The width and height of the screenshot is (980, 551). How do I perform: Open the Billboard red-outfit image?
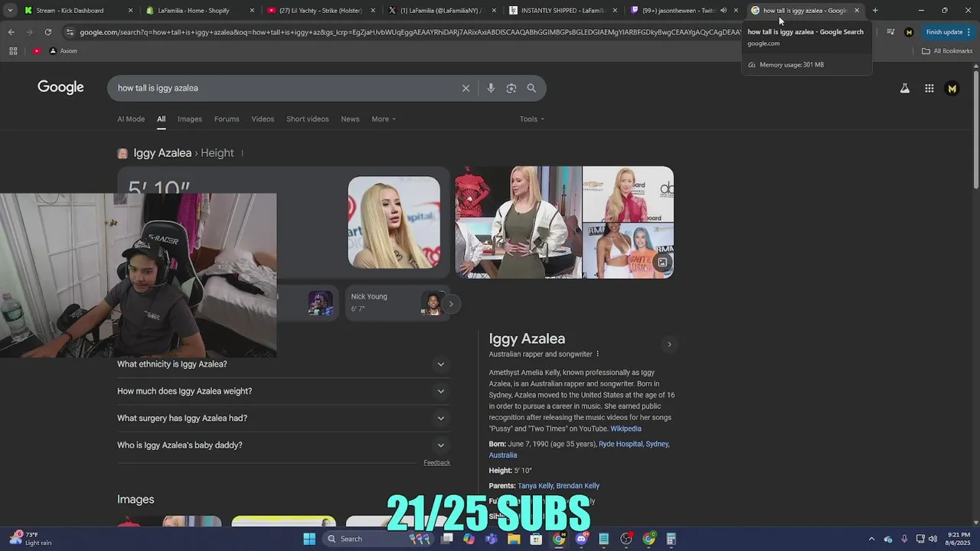[x=629, y=194]
